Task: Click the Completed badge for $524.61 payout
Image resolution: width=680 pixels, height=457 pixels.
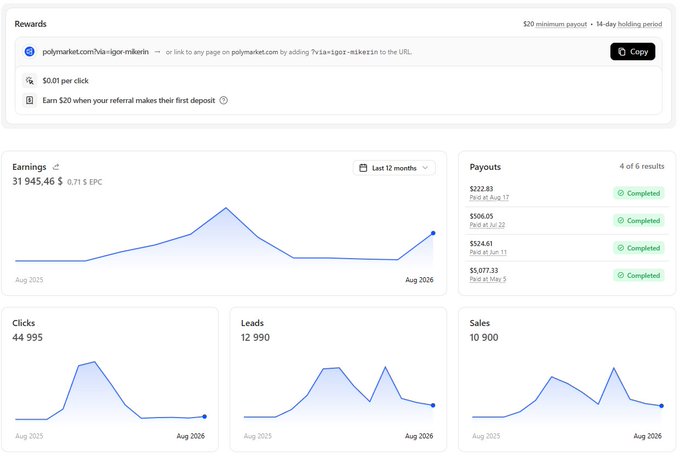Action: [x=639, y=248]
